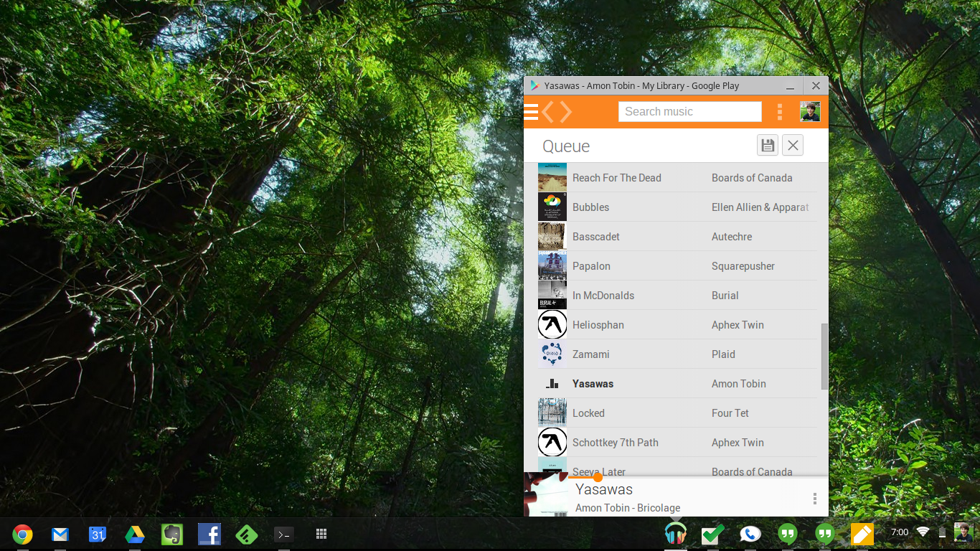Close the Queue panel with X button

click(792, 146)
